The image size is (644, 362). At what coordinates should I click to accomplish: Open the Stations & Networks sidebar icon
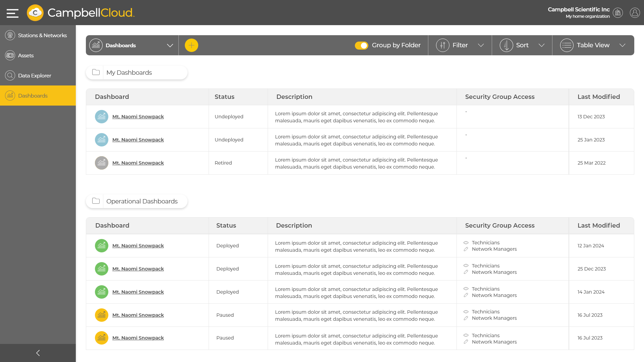pos(10,35)
